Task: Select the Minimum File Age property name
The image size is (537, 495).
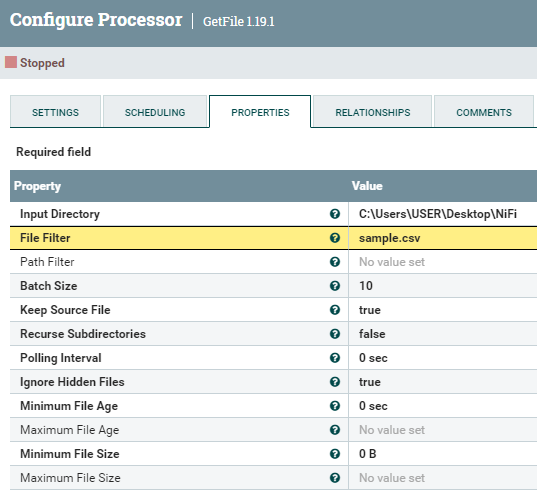Action: point(69,406)
